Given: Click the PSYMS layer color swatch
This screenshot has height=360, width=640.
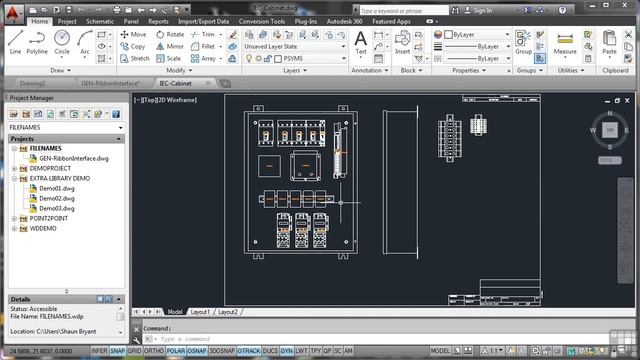Looking at the screenshot, I should click(x=278, y=59).
